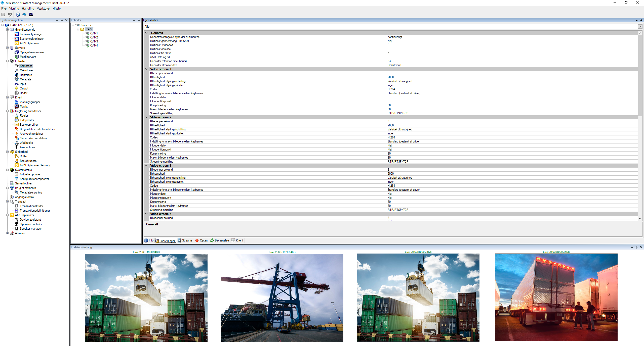This screenshot has width=644, height=346.
Task: Click the blue Help icon in toolbar
Action: point(18,15)
